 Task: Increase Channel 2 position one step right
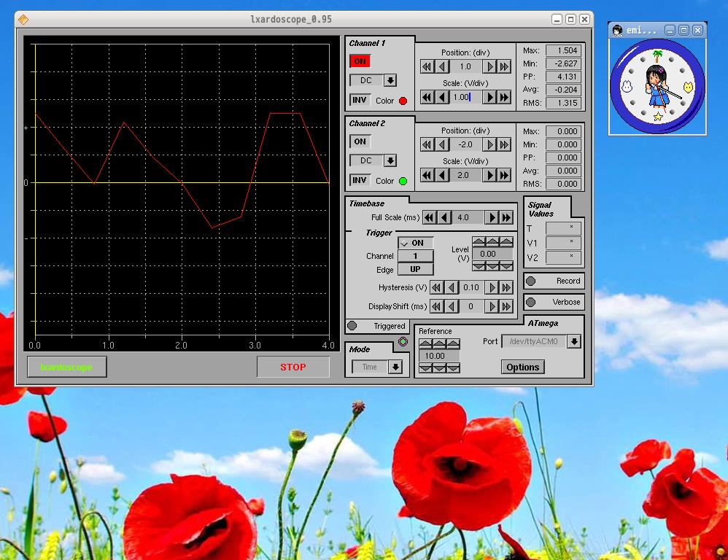490,144
